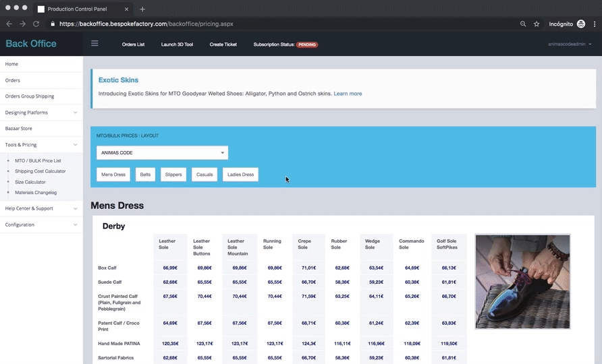
Task: Open the animascodeadmin user dropdown
Action: click(571, 44)
